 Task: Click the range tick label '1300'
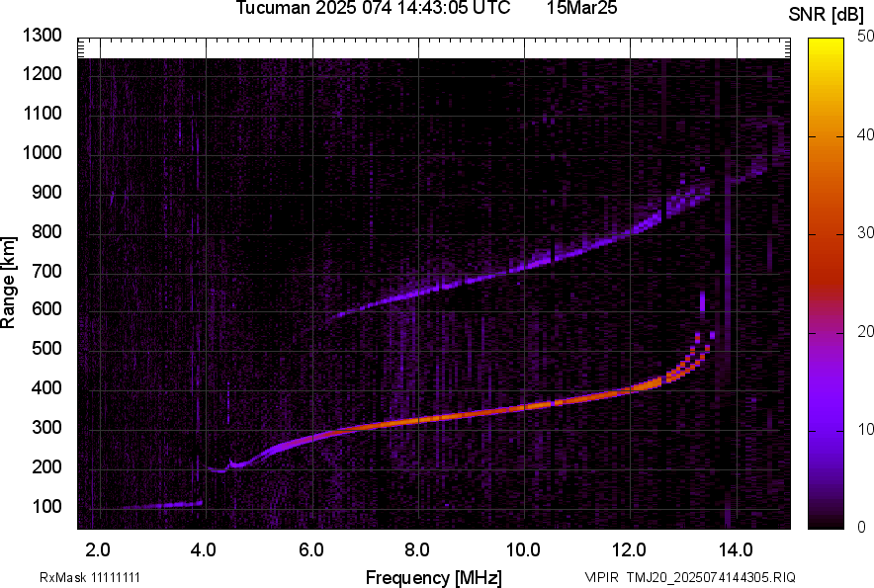(42, 36)
